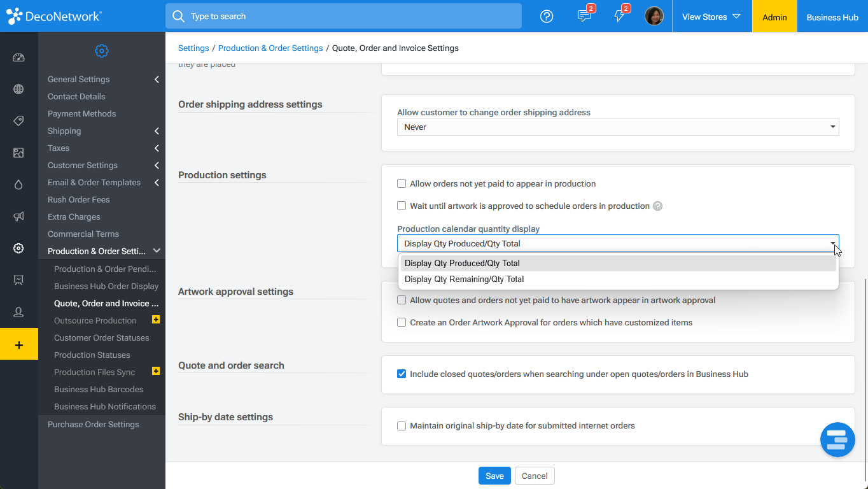This screenshot has height=489, width=868.
Task: Open Purchase Order Settings in sidebar
Action: (x=94, y=424)
